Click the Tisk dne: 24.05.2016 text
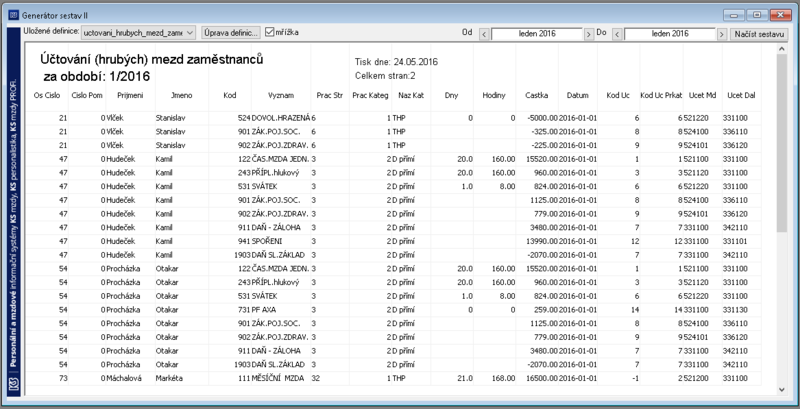The image size is (800, 409). click(x=396, y=62)
